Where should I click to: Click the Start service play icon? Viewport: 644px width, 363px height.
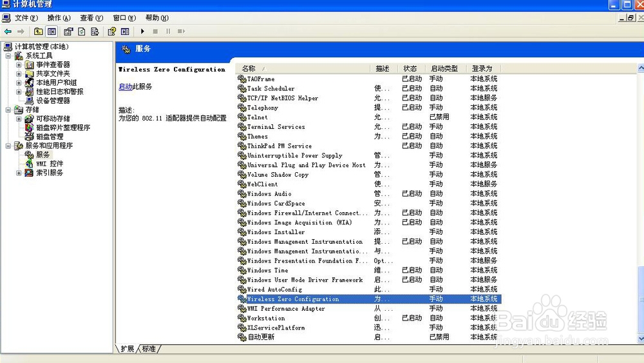click(x=142, y=31)
